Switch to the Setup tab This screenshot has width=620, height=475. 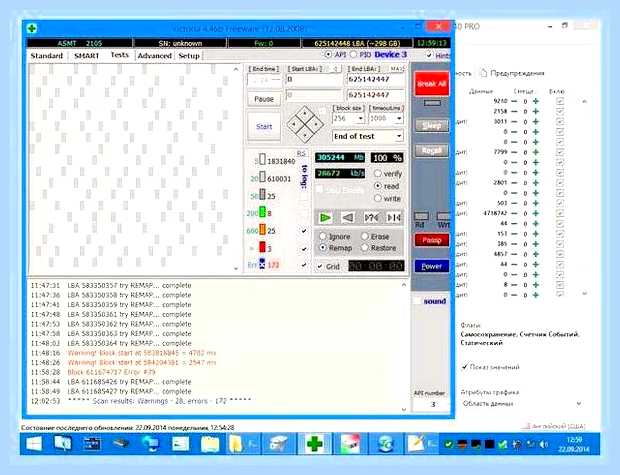point(189,56)
